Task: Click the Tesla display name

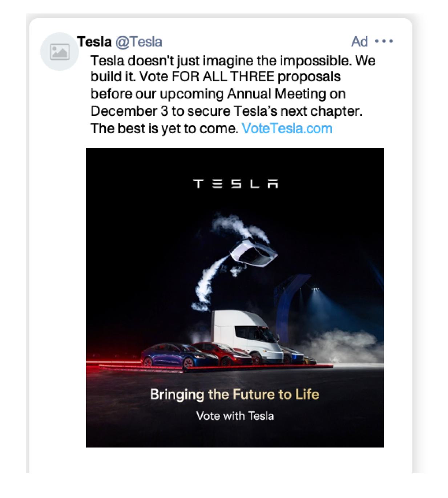Action: coord(94,42)
